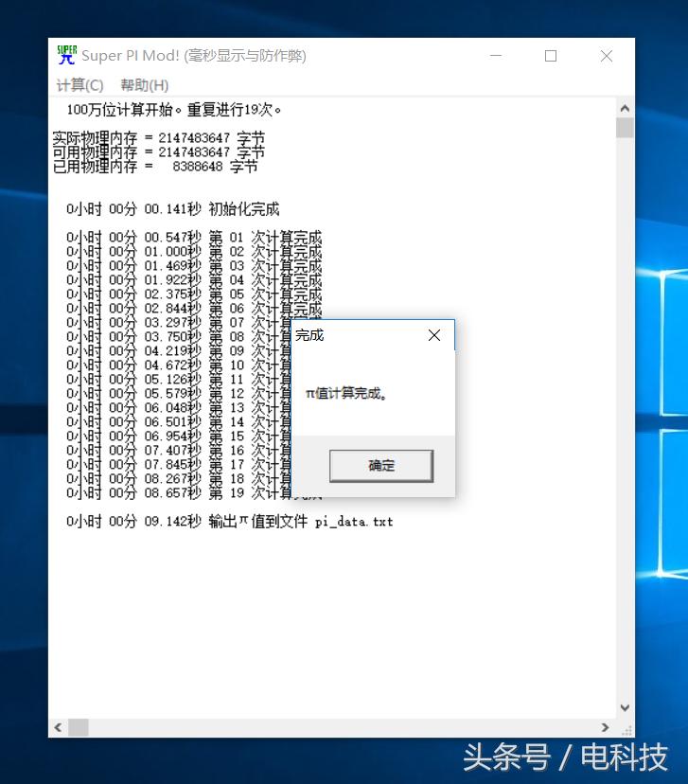Click the 05.579秒 第 12 line
This screenshot has height=784, width=688.
(178, 394)
